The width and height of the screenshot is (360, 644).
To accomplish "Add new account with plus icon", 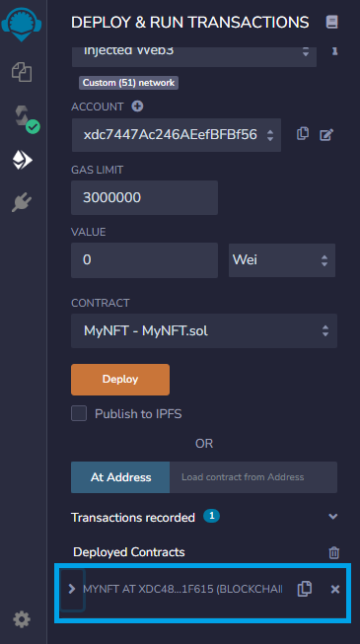I will click(x=137, y=107).
